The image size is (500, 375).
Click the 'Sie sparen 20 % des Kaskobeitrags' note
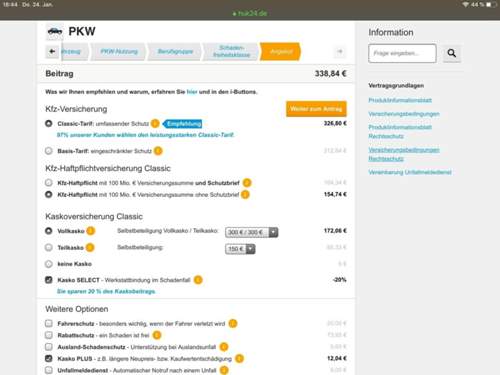[106, 291]
